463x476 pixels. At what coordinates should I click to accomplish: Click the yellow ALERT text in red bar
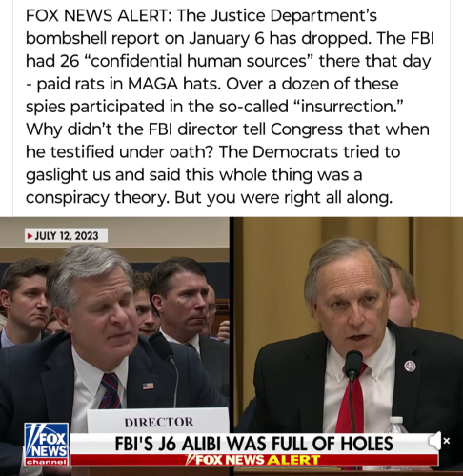293,460
